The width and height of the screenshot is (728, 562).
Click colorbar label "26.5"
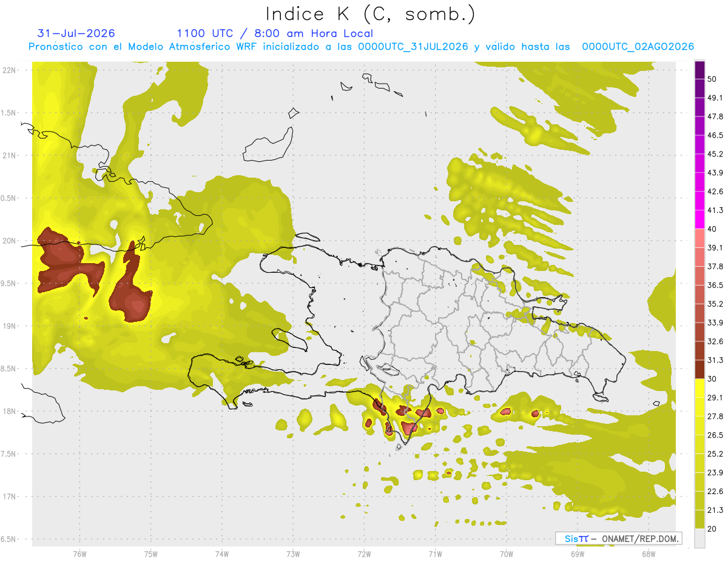pyautogui.click(x=715, y=435)
